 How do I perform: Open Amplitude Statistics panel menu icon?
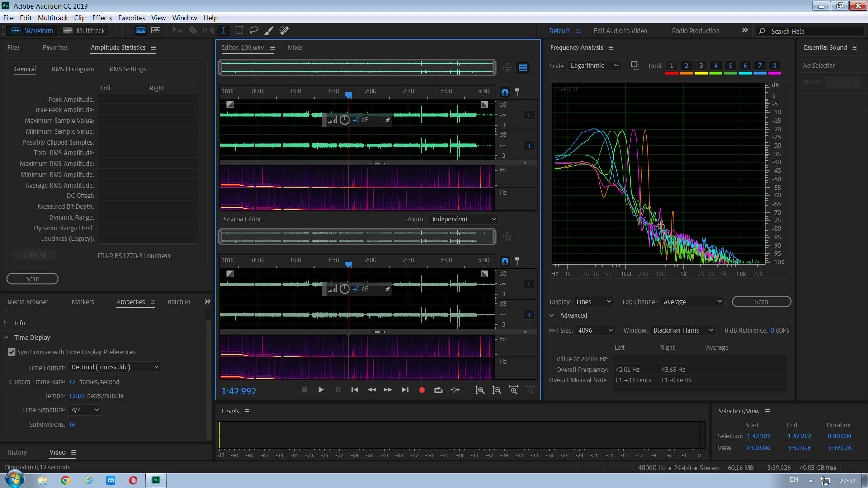(x=153, y=48)
